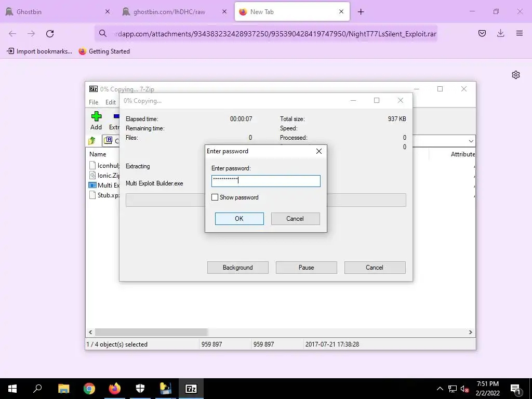Close the ghostbin.com/lhDHC/raw tab
Viewport: 532px width, 399px height.
[x=224, y=12]
